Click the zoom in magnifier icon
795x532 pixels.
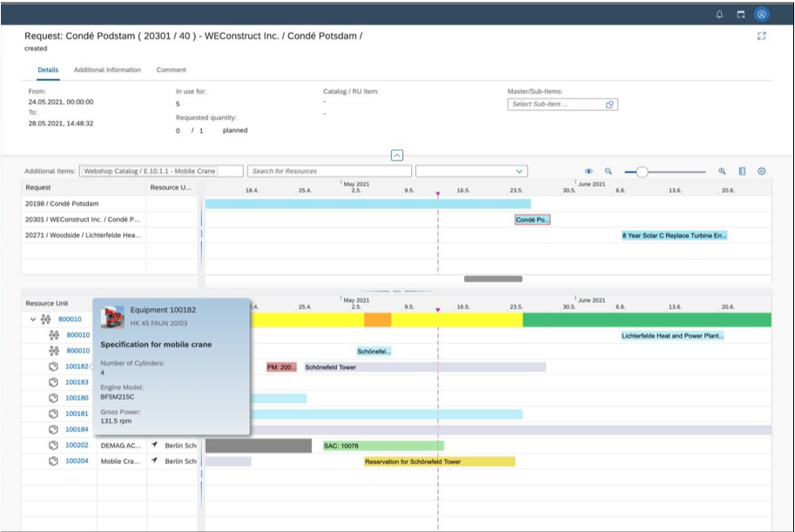click(723, 171)
